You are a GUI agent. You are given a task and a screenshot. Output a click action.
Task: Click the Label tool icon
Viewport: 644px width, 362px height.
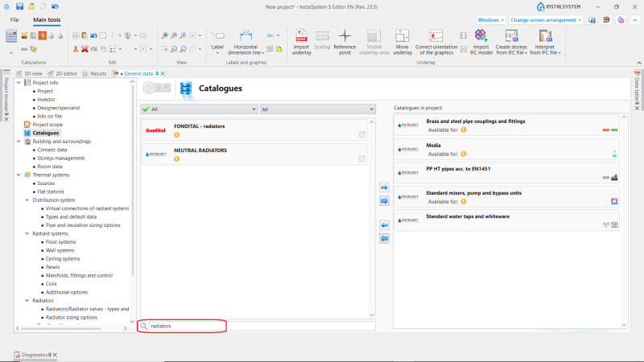pyautogui.click(x=217, y=43)
